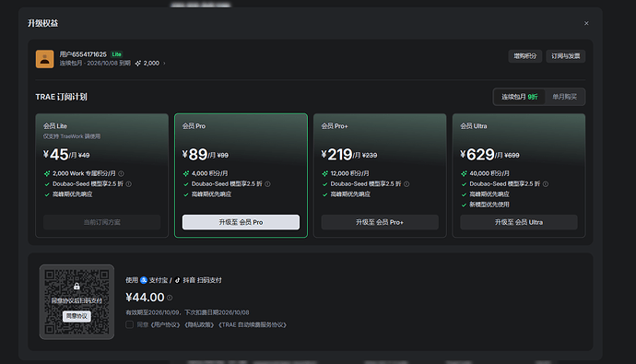Click the lock icon on QR code
Image resolution: width=636 pixels, height=364 pixels.
(x=77, y=287)
